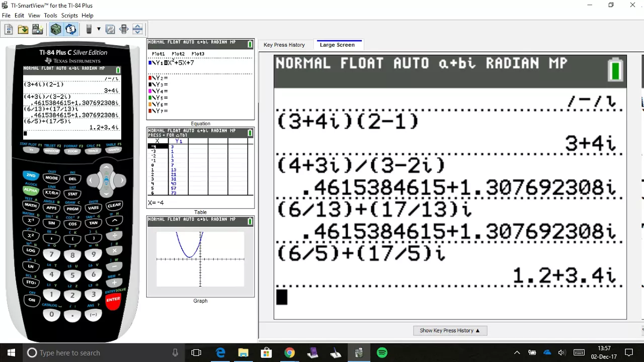Click the number 7 calculator key
644x362 pixels.
tap(51, 254)
